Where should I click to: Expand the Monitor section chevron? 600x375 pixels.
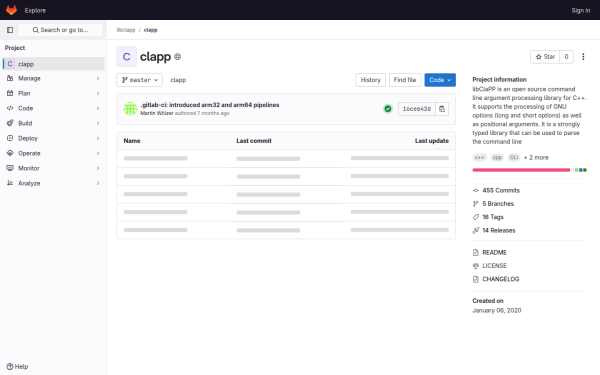[x=98, y=168]
